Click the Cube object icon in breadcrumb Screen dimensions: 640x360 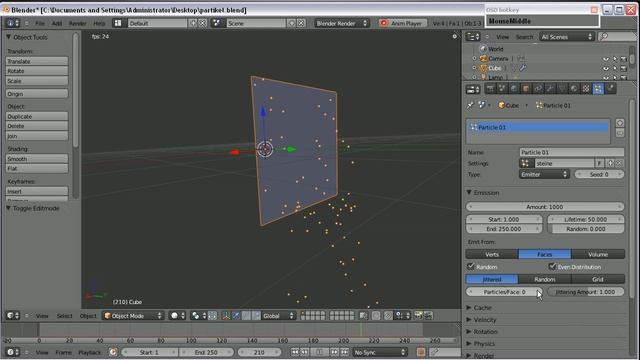click(x=502, y=105)
